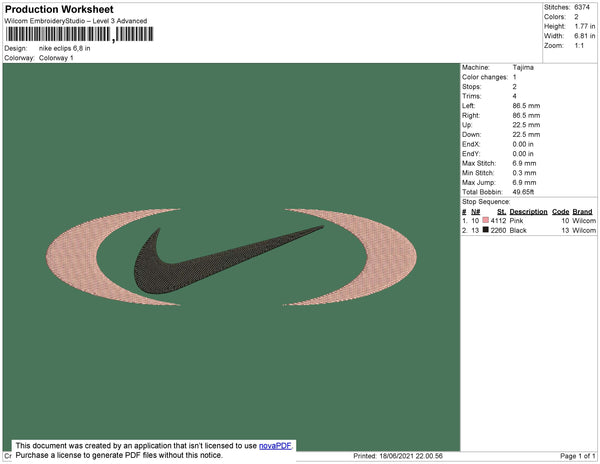Click the black swoosh embroidery design
This screenshot has height=464, width=600.
pyautogui.click(x=229, y=260)
